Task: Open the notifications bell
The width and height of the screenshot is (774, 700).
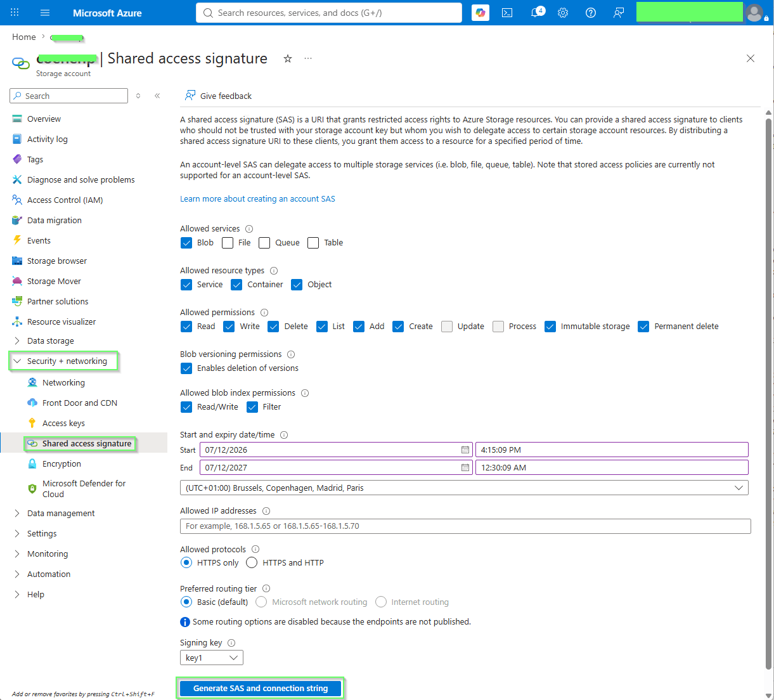Action: [536, 13]
